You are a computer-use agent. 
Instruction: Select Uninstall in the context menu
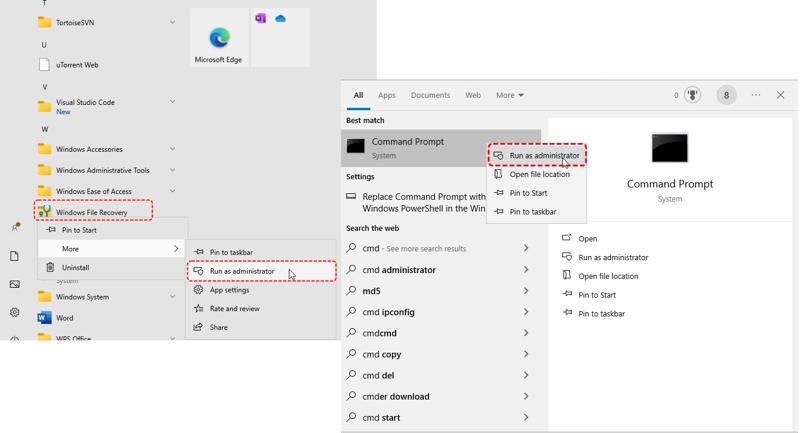click(x=113, y=267)
